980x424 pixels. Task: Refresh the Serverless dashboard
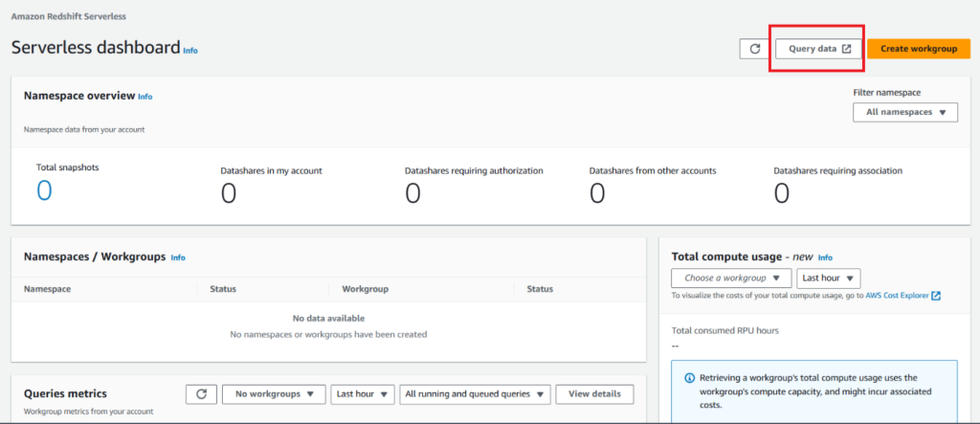752,49
